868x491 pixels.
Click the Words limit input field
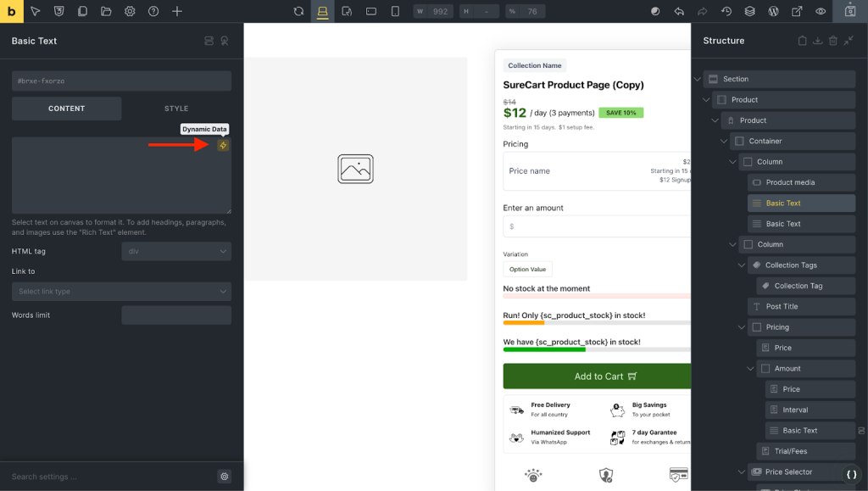click(176, 315)
